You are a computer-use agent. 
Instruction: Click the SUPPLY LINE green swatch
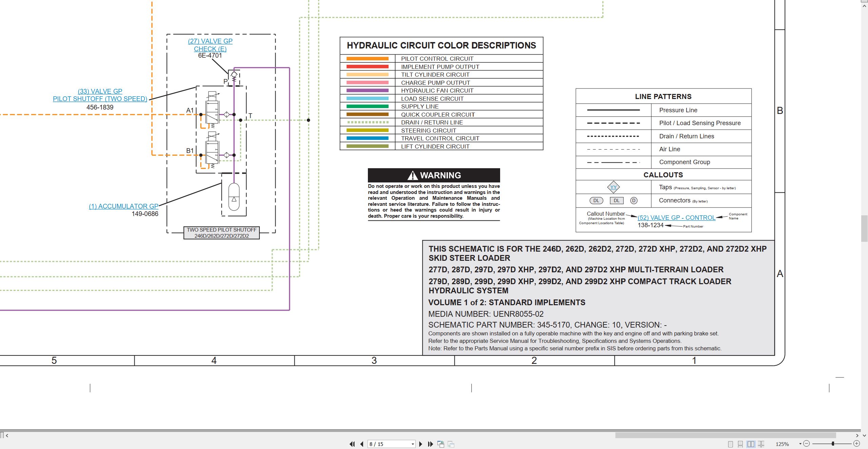tap(367, 106)
